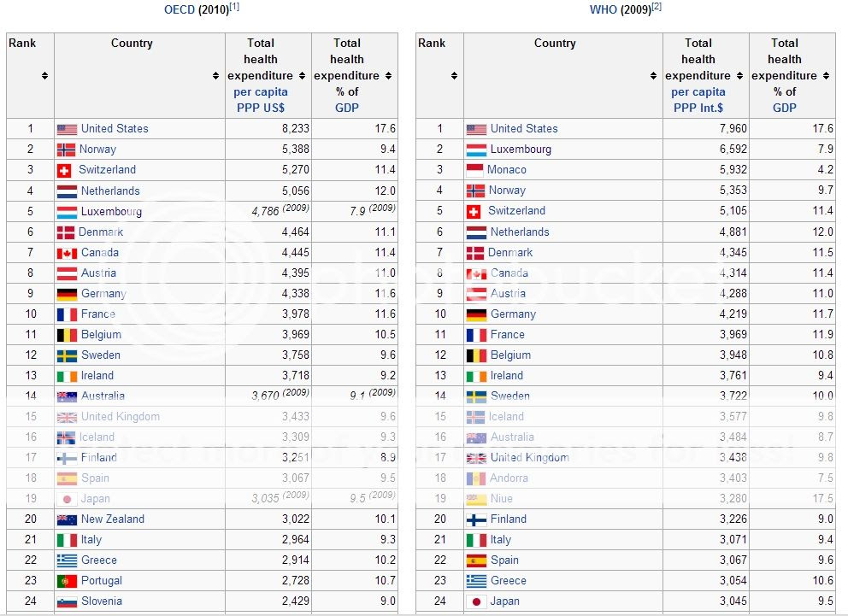
Task: Sort OECD table by Country column arrows
Action: [x=215, y=76]
